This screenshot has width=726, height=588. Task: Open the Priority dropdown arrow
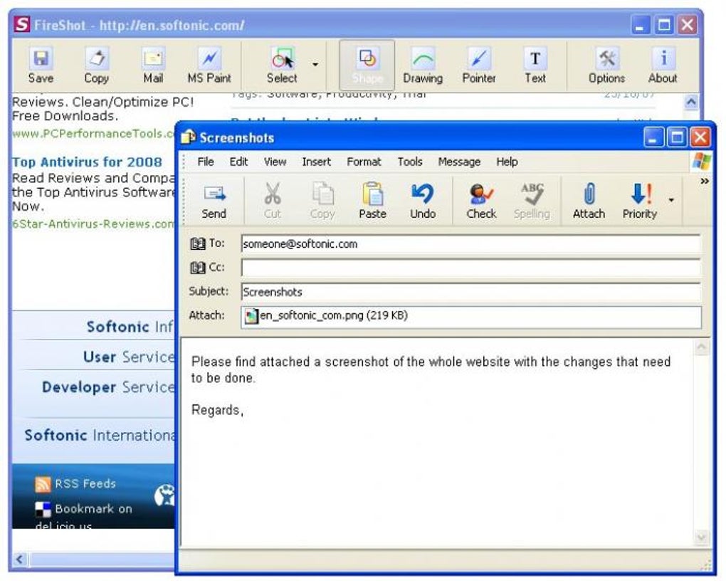pos(671,200)
